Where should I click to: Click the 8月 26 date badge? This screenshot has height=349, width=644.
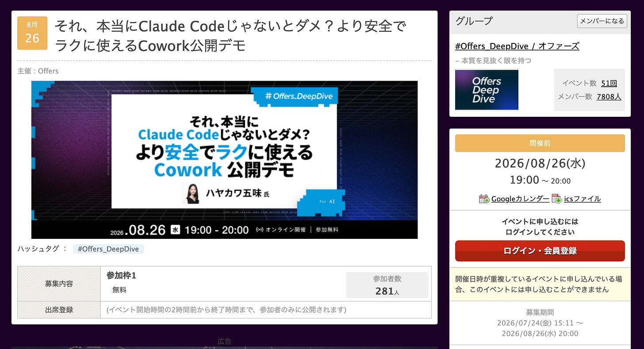tap(32, 33)
